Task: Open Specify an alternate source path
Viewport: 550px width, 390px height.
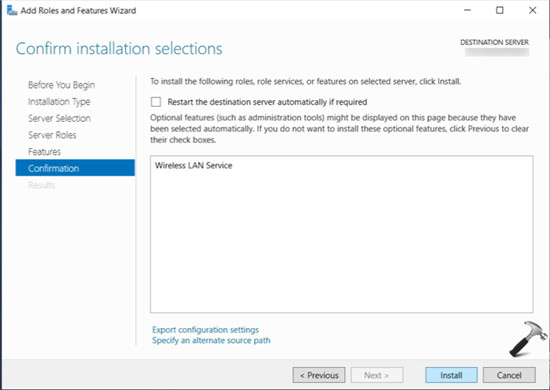Action: click(x=211, y=341)
